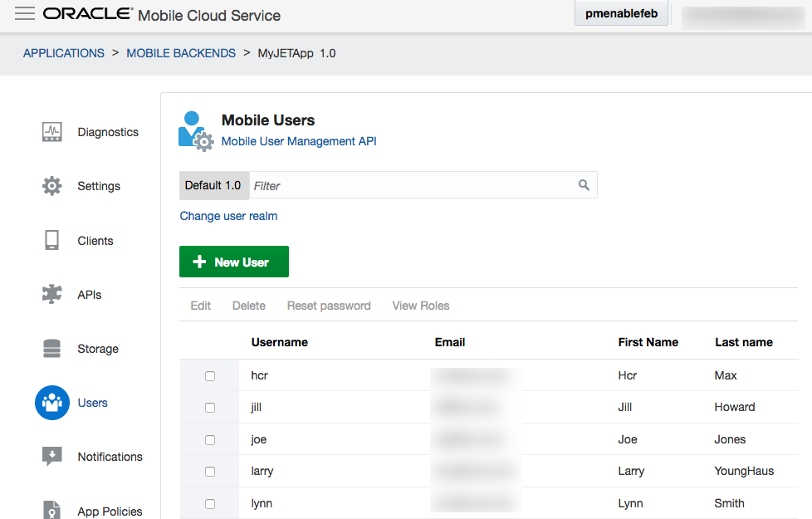
Task: Open the pmenablefeb account dropdown
Action: coord(622,13)
